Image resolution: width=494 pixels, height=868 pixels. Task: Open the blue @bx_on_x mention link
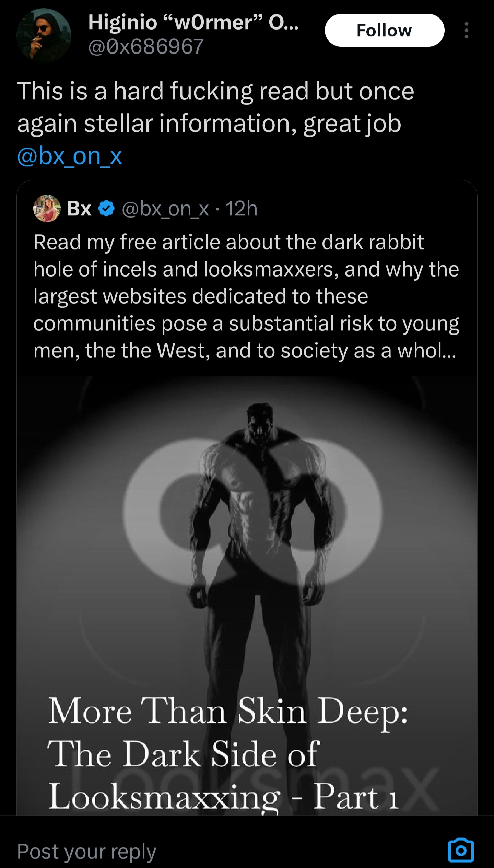70,156
